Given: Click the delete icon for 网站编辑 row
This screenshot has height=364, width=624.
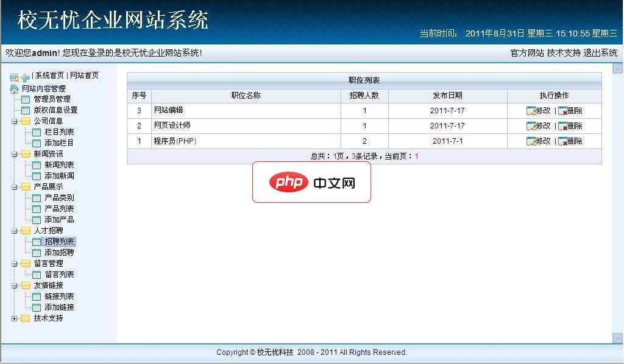Looking at the screenshot, I should coord(562,111).
